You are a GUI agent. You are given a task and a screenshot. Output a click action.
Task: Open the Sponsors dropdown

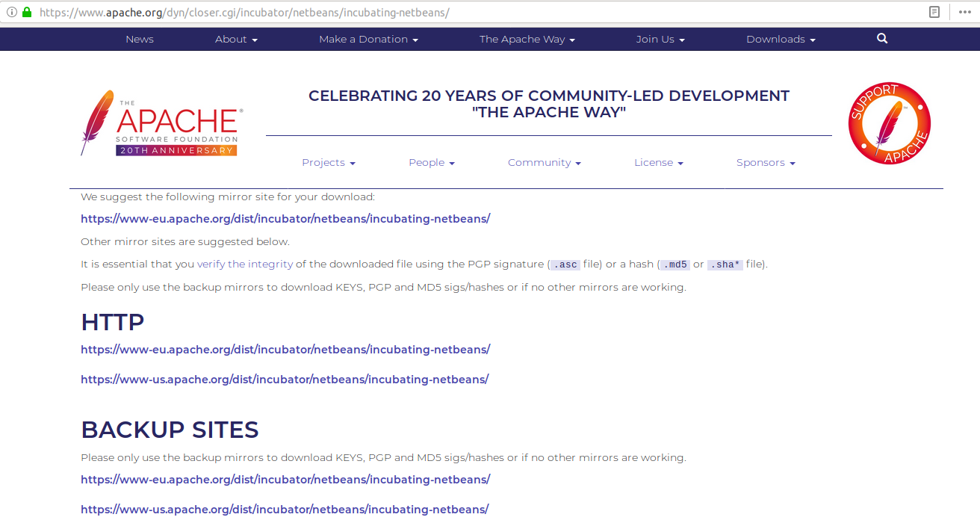click(x=766, y=163)
